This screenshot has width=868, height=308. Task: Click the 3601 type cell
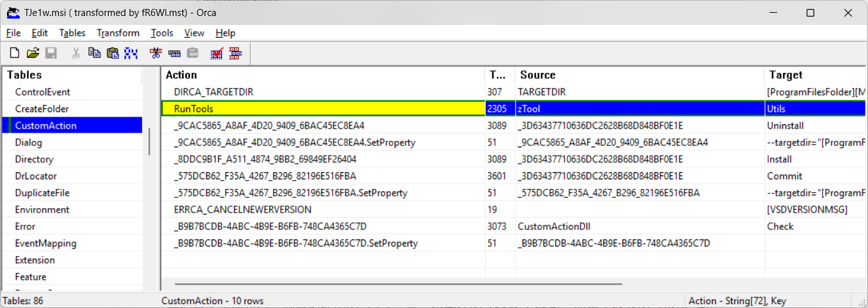[500, 175]
